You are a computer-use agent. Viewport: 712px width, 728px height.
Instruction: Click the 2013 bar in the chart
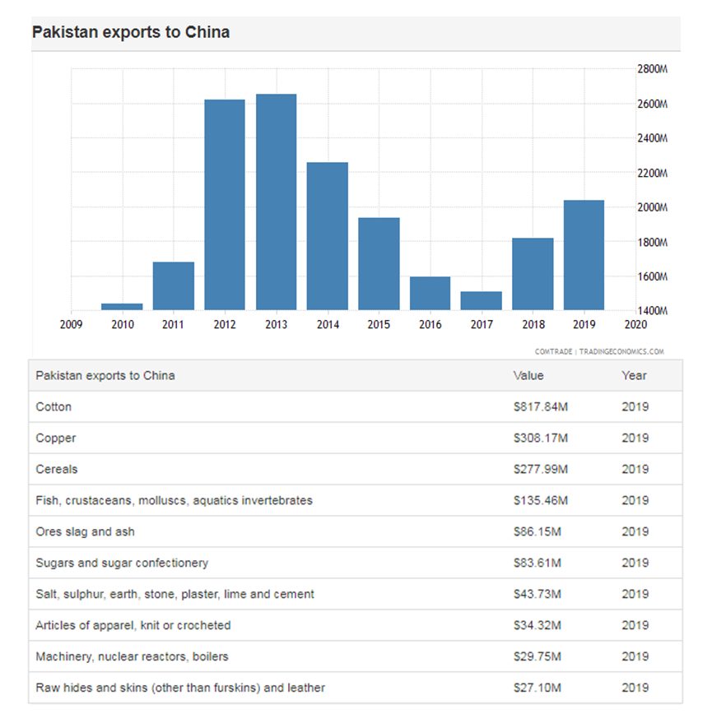pyautogui.click(x=276, y=202)
